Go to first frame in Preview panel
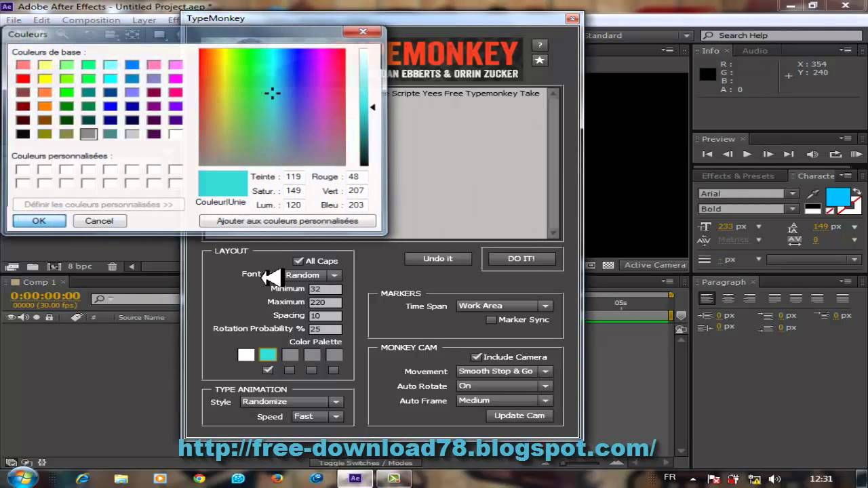 pos(707,155)
